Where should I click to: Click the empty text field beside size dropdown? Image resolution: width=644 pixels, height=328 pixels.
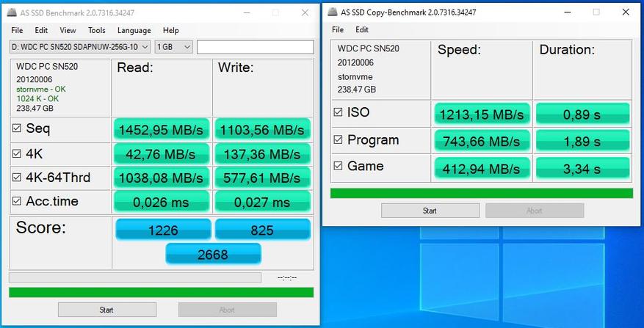click(x=255, y=47)
